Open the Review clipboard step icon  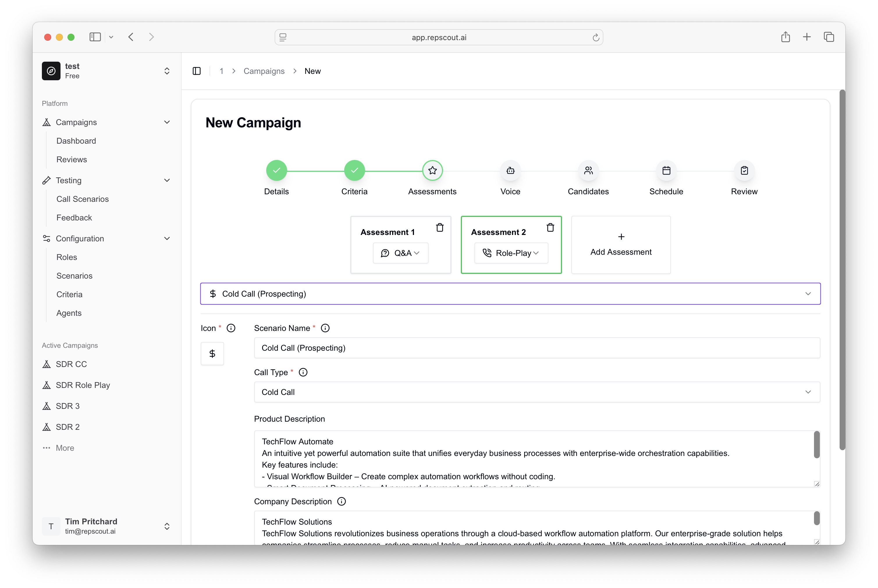(x=744, y=171)
